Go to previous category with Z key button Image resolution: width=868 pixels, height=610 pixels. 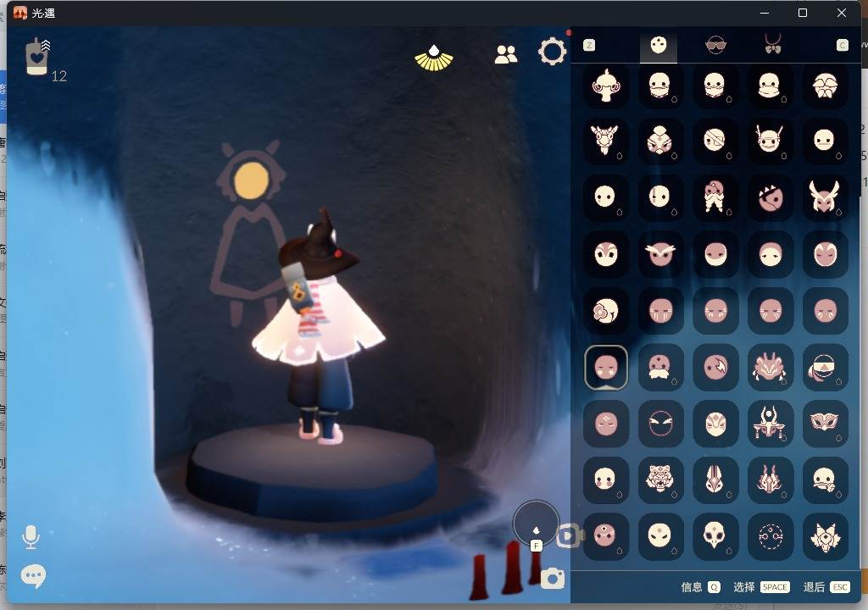point(589,46)
